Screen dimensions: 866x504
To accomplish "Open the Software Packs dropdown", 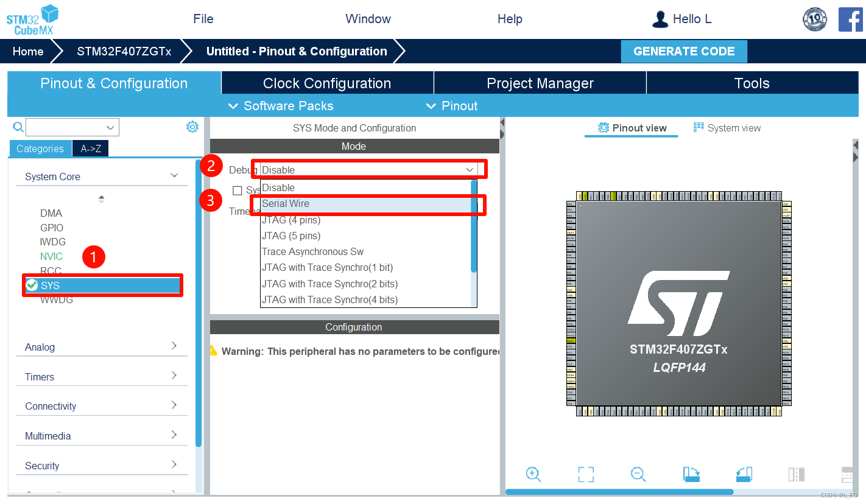I will [x=281, y=106].
